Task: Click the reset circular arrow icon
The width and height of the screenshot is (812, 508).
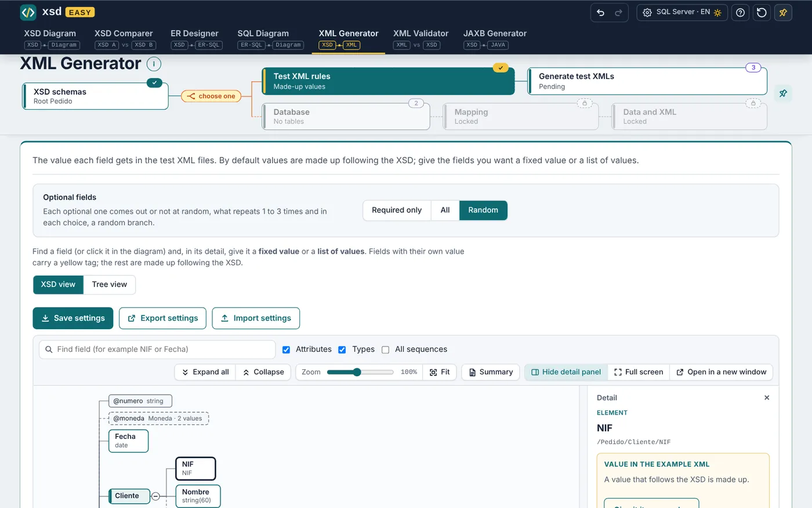Action: click(762, 13)
